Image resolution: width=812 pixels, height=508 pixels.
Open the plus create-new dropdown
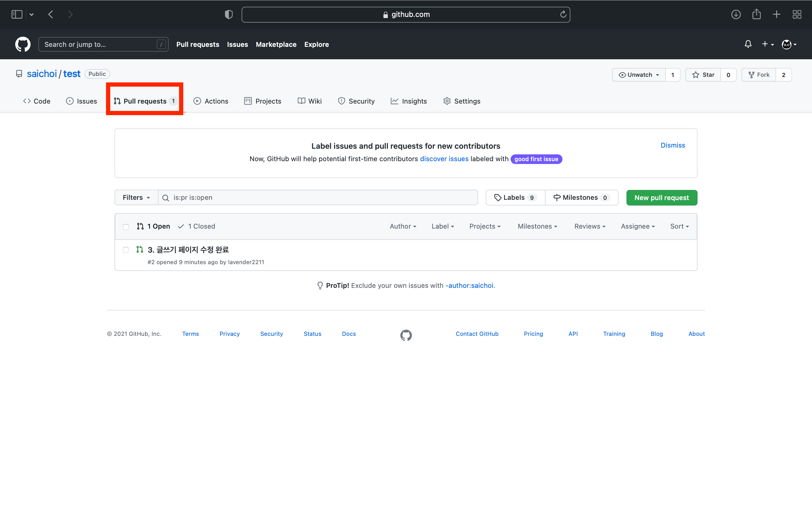click(768, 44)
